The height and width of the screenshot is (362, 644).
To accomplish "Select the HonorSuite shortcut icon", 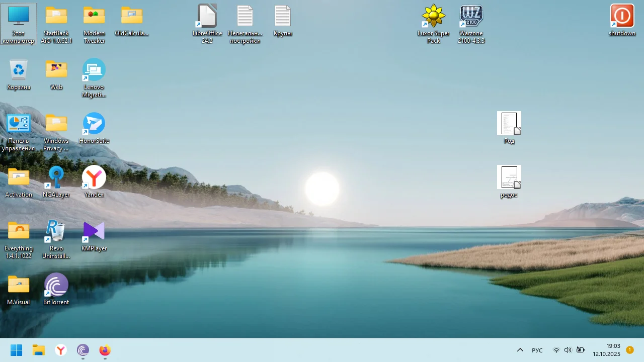I will pos(94,128).
